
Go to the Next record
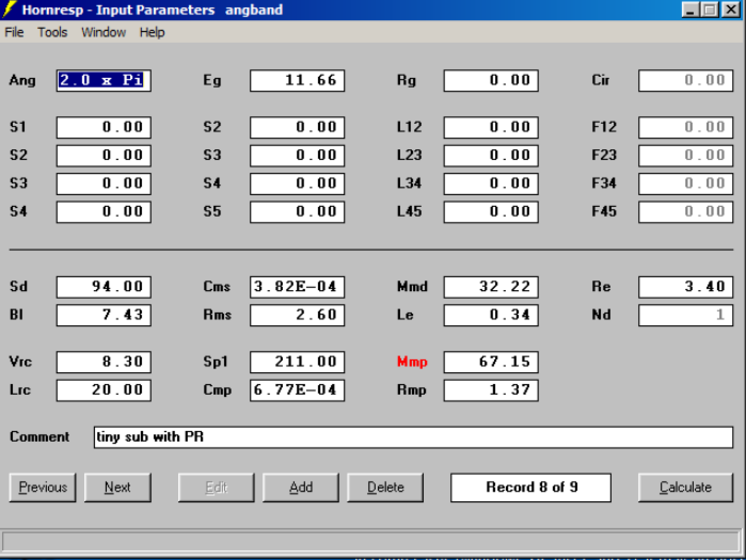[x=117, y=487]
